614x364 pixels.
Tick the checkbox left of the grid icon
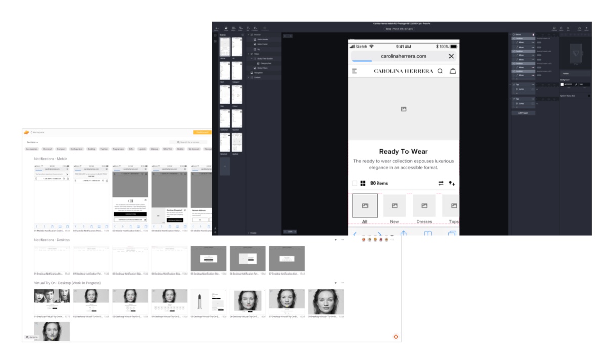(355, 183)
